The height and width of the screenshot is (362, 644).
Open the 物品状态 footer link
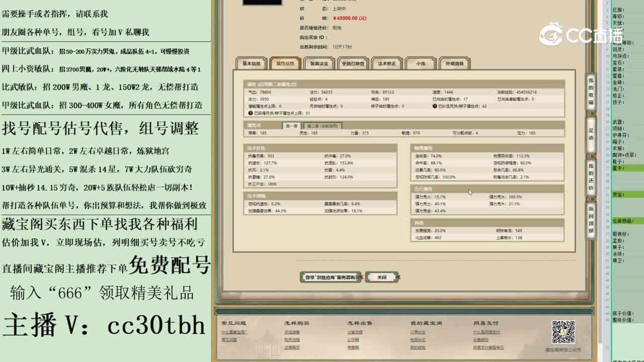coord(418,340)
